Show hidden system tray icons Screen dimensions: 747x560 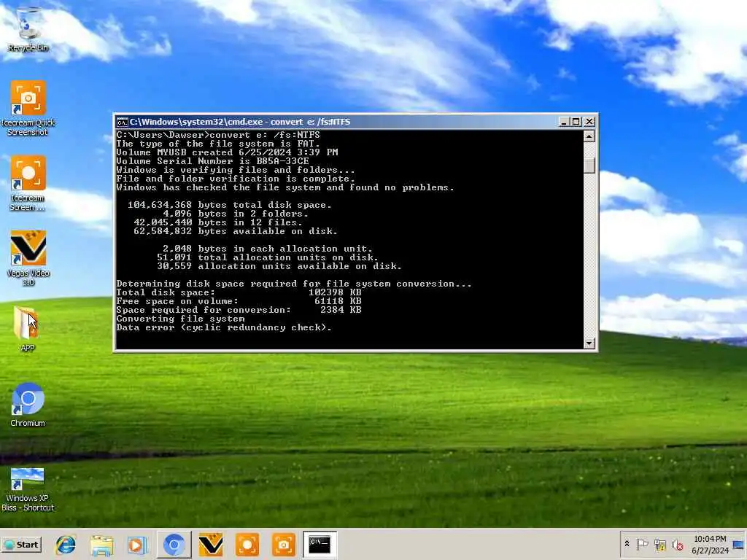(x=627, y=544)
